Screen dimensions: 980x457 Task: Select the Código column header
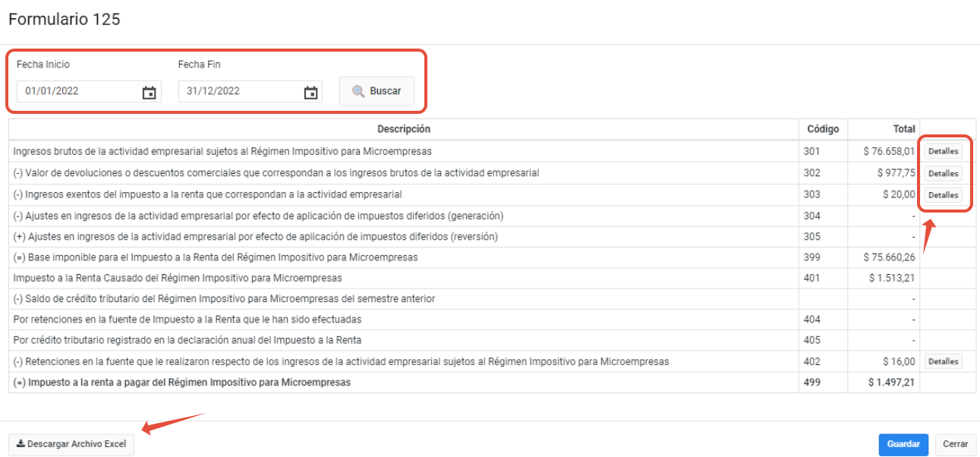pyautogui.click(x=823, y=129)
